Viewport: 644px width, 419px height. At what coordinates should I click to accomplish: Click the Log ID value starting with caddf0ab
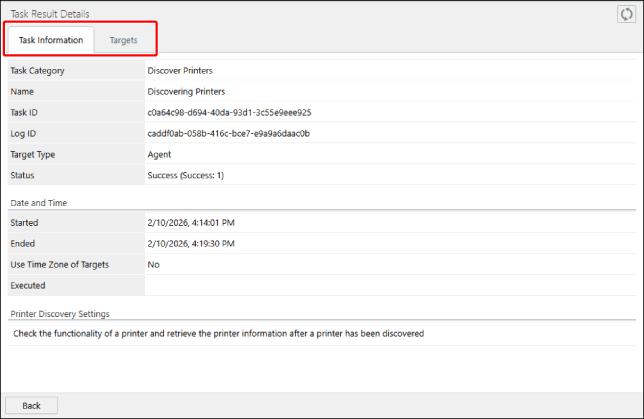pos(228,133)
